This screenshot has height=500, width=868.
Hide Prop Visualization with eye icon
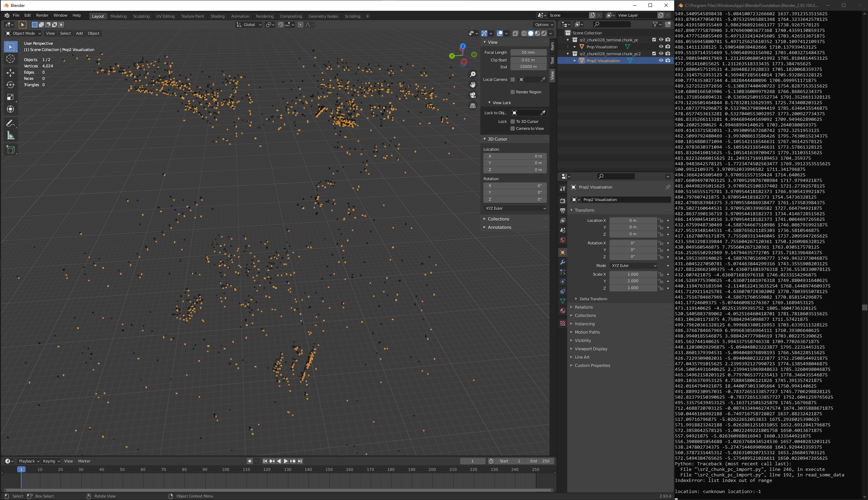click(x=661, y=47)
